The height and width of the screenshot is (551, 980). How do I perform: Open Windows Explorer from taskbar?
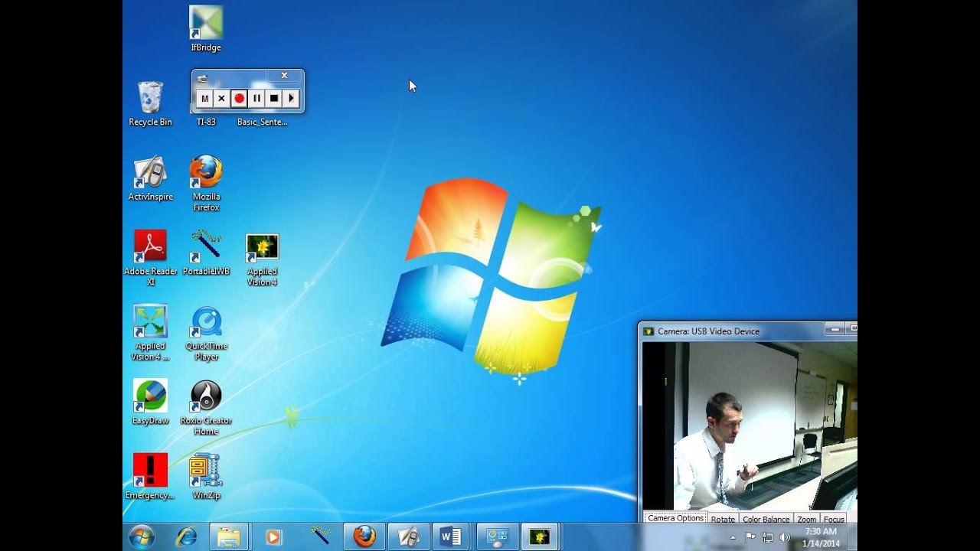click(228, 537)
